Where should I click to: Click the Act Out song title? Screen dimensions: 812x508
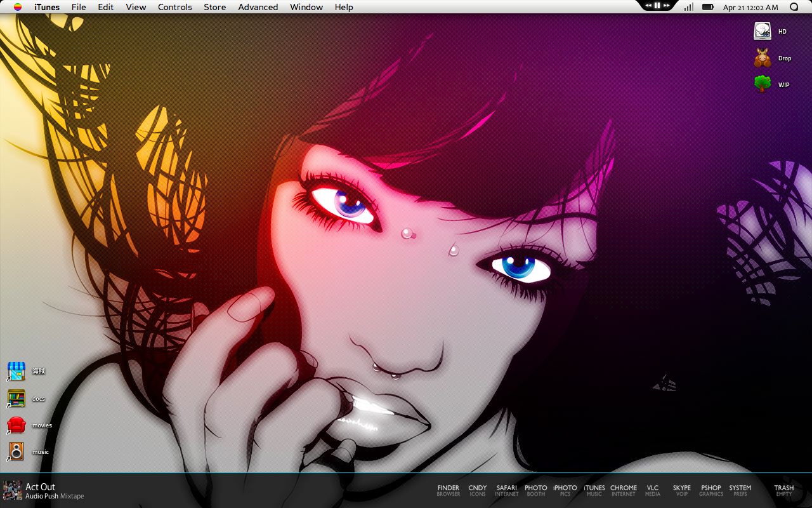tap(40, 487)
